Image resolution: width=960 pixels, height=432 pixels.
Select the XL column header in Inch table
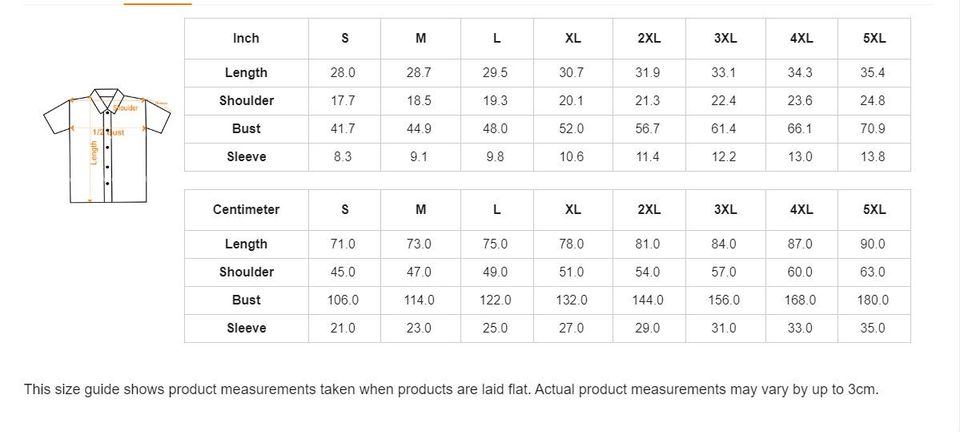point(573,38)
